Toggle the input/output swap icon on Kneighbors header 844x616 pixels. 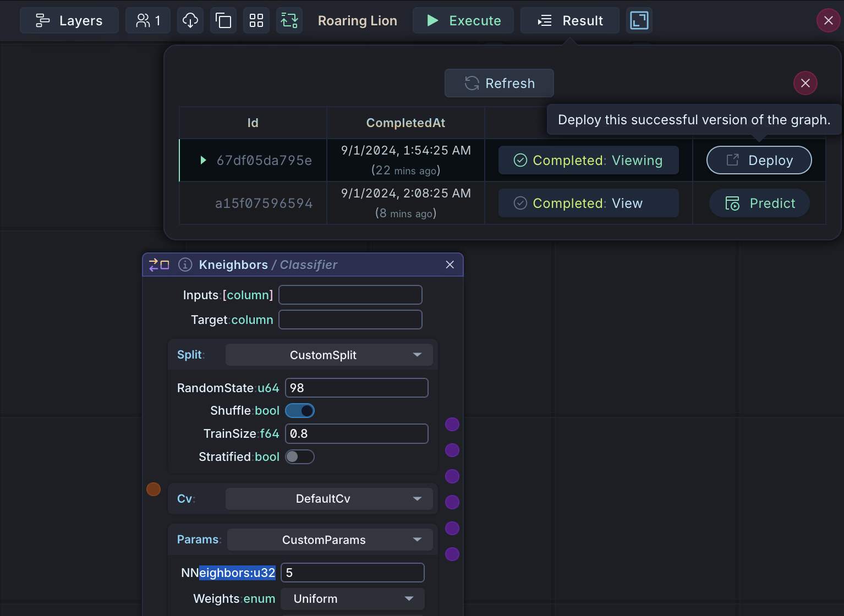click(158, 265)
